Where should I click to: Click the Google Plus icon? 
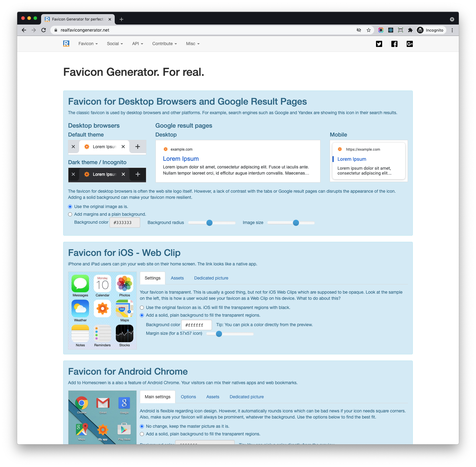(x=410, y=44)
